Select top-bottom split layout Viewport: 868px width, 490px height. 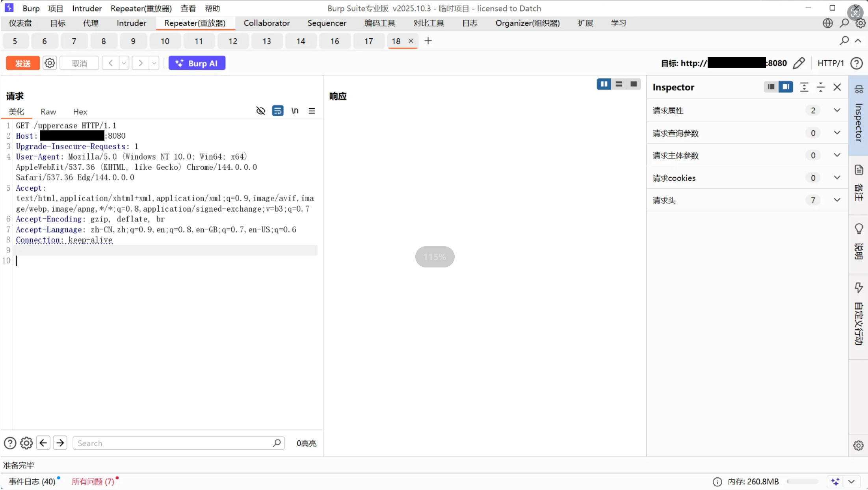click(619, 84)
